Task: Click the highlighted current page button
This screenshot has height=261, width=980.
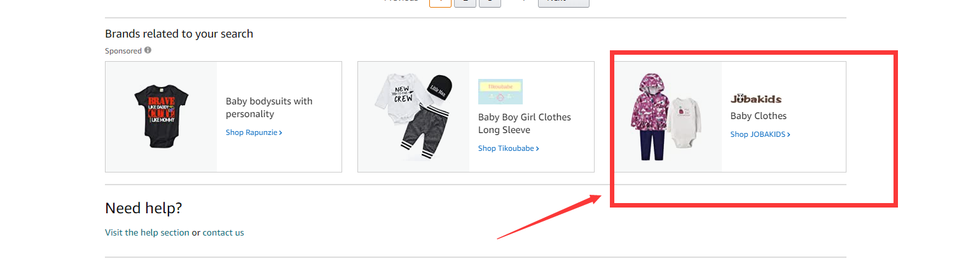Action: 440,2
